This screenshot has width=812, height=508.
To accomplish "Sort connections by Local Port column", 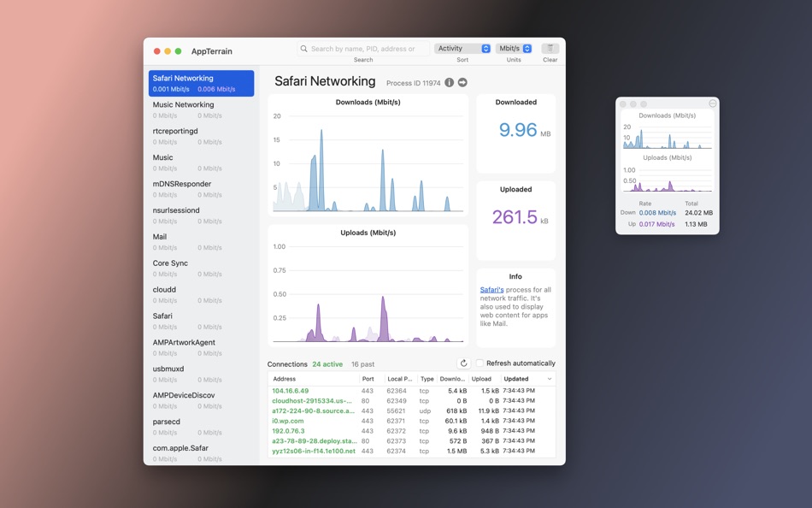I will pyautogui.click(x=400, y=379).
